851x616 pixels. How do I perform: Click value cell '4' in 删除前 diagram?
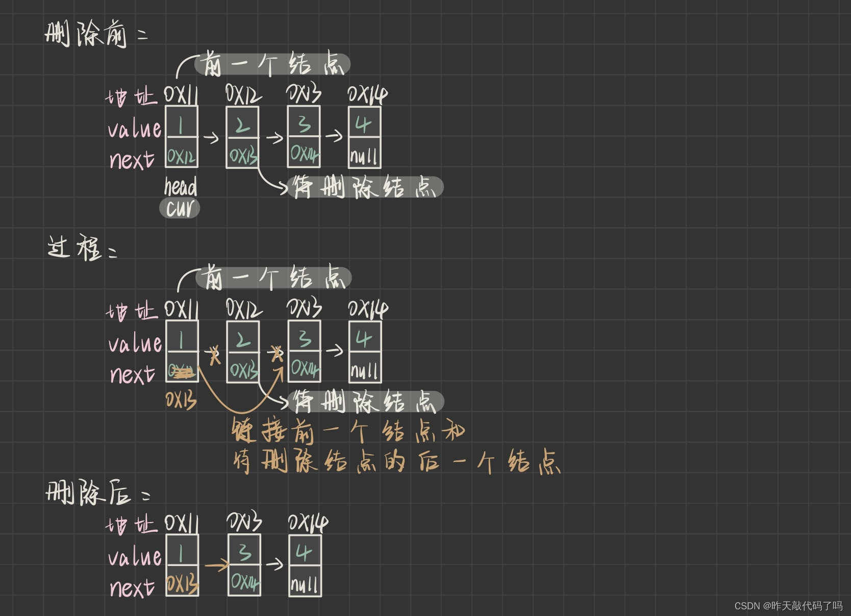tap(364, 122)
